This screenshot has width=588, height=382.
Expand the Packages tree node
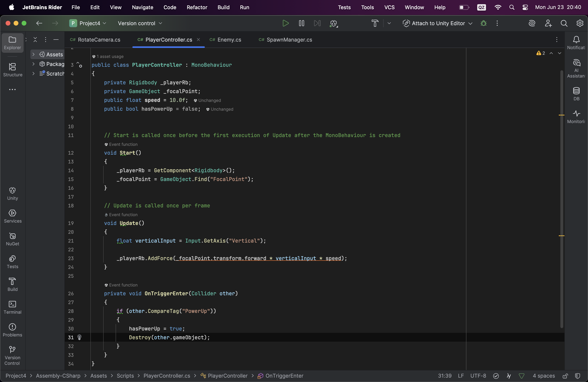tap(33, 64)
